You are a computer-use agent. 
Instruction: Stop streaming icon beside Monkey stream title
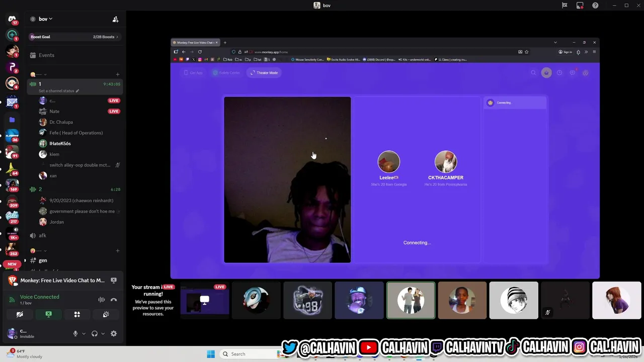(114, 281)
